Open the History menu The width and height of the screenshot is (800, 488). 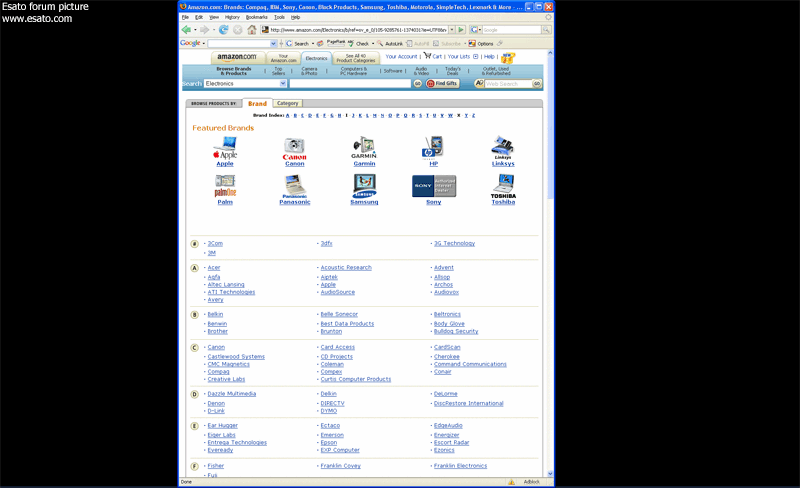click(232, 17)
